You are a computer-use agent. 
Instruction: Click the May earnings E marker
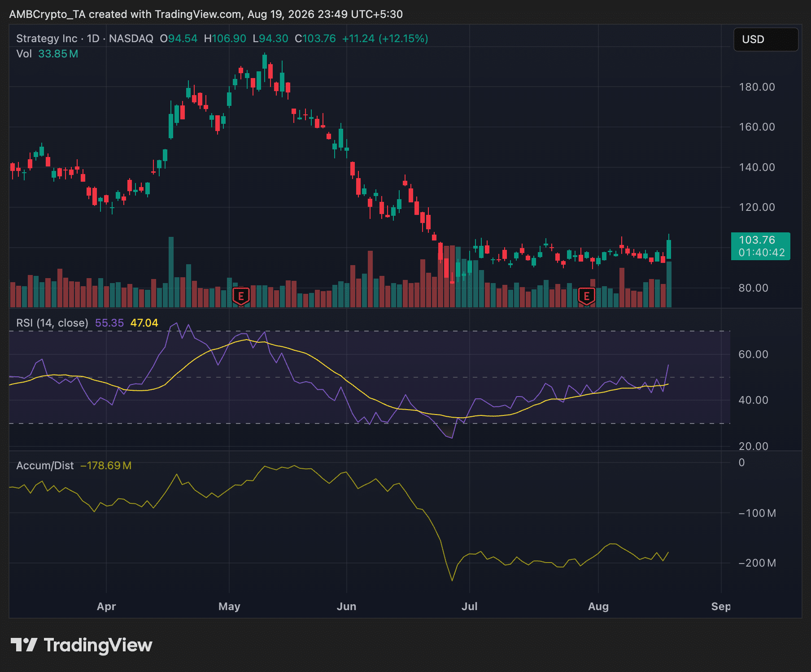[241, 296]
